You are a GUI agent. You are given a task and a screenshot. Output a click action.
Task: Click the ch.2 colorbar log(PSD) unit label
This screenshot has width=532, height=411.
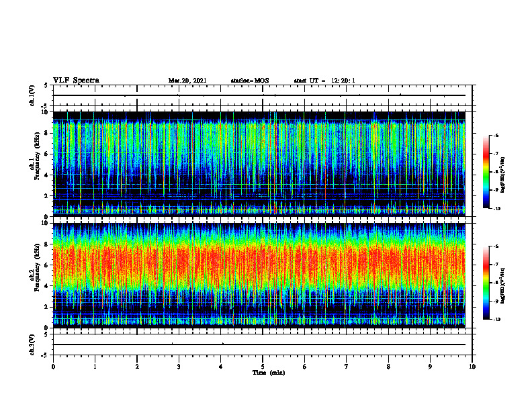tap(503, 286)
